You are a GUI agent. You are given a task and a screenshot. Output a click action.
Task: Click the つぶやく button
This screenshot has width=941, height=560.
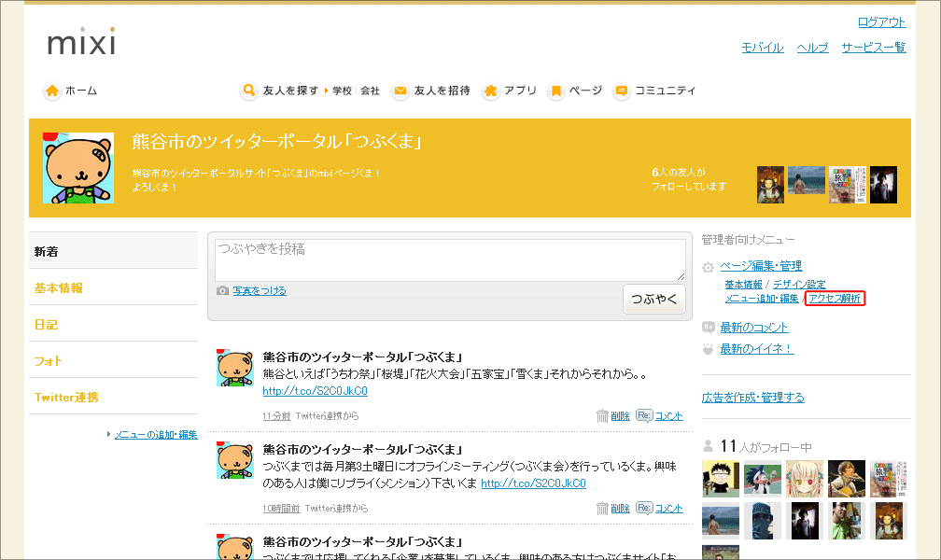coord(653,299)
